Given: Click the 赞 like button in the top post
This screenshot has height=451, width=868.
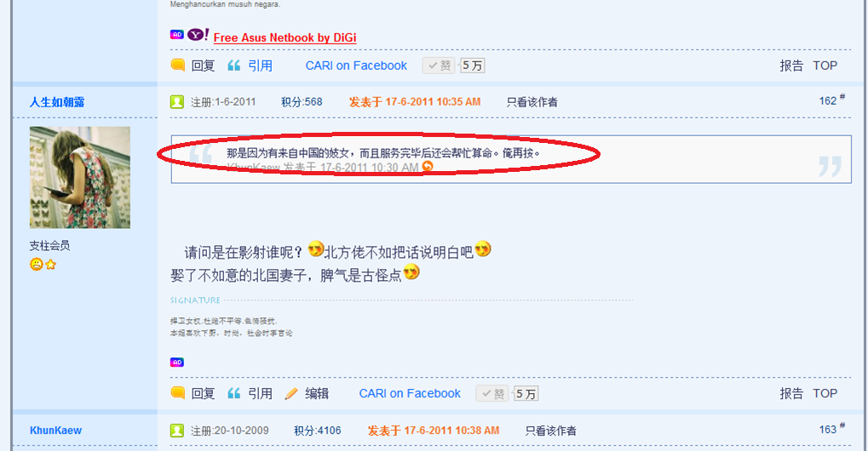Looking at the screenshot, I should pyautogui.click(x=439, y=66).
